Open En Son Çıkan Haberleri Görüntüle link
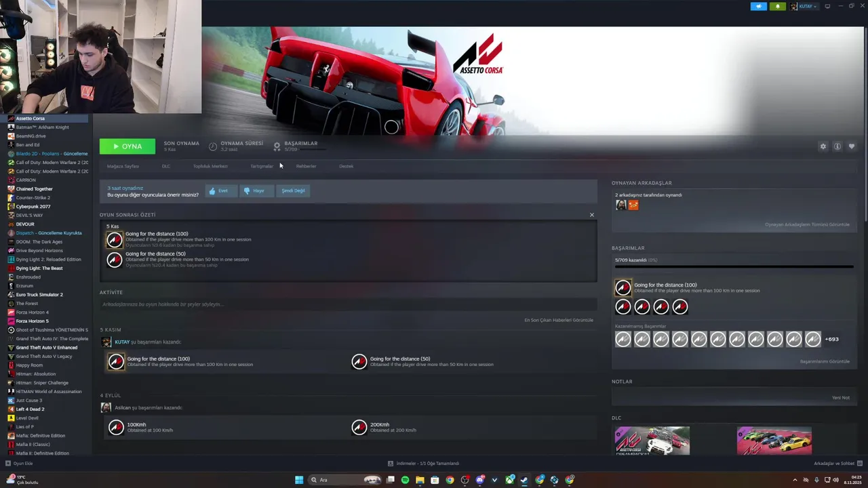Viewport: 868px width, 488px height. 559,320
